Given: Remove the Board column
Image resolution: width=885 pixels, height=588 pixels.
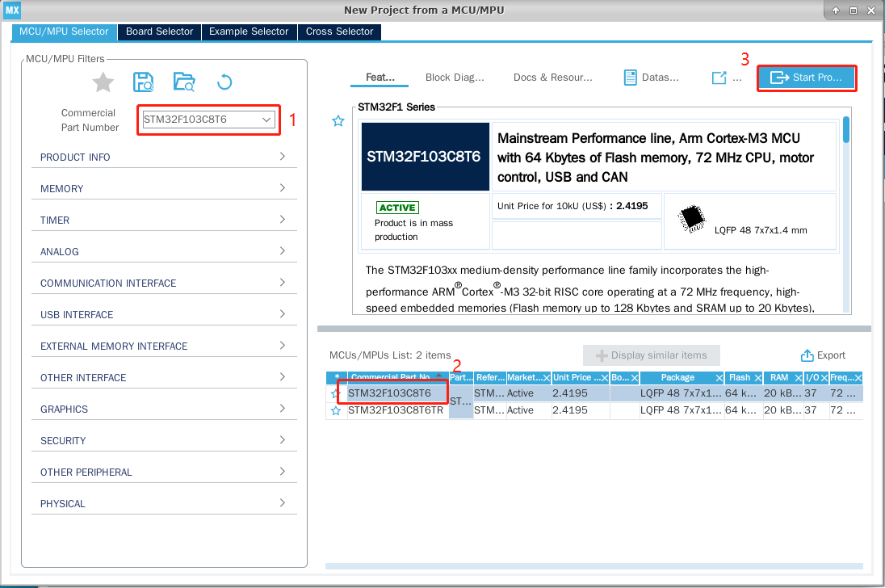Looking at the screenshot, I should [635, 378].
